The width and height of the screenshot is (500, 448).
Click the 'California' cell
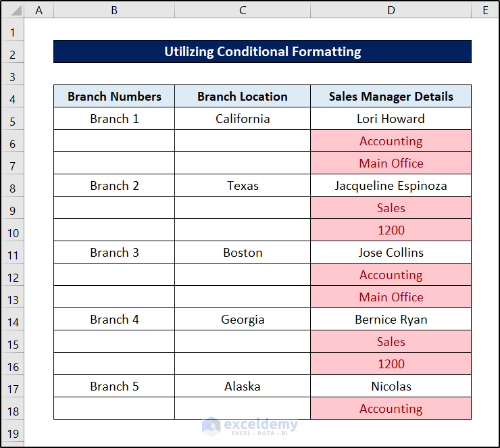pyautogui.click(x=243, y=119)
